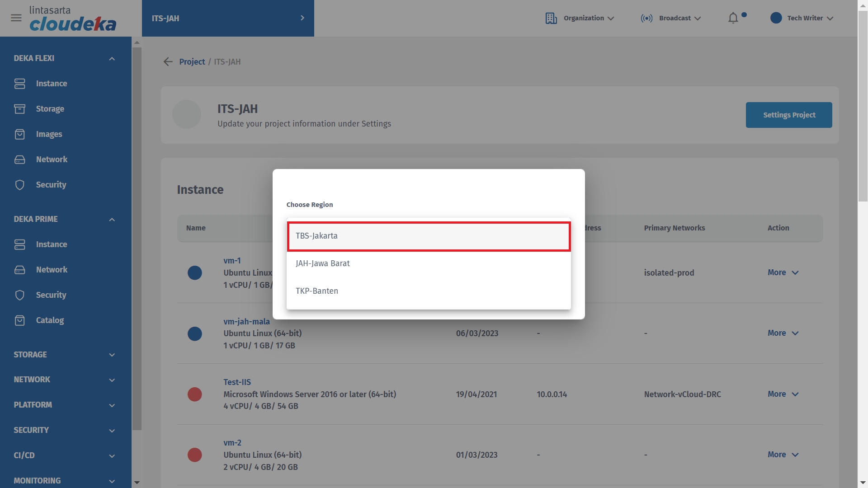Click the Settings Project button
The width and height of the screenshot is (868, 488).
788,115
